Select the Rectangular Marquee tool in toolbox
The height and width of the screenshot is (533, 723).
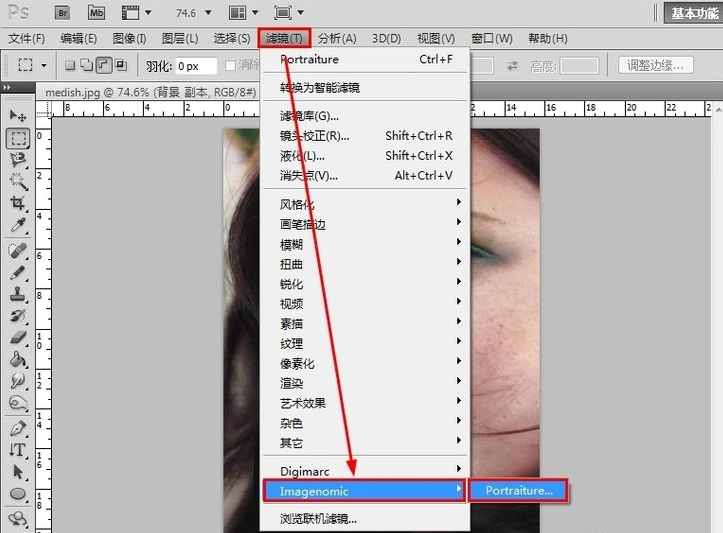18,138
